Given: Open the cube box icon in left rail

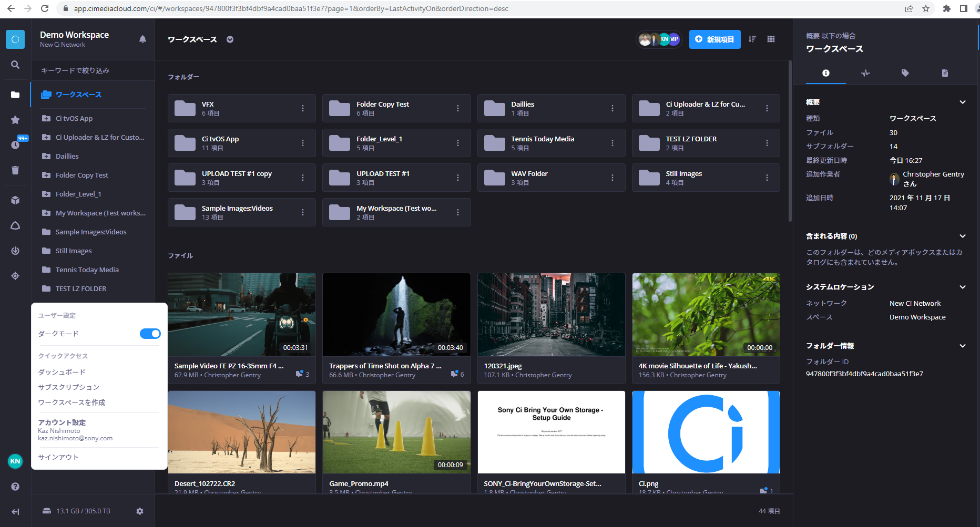Looking at the screenshot, I should pos(15,200).
